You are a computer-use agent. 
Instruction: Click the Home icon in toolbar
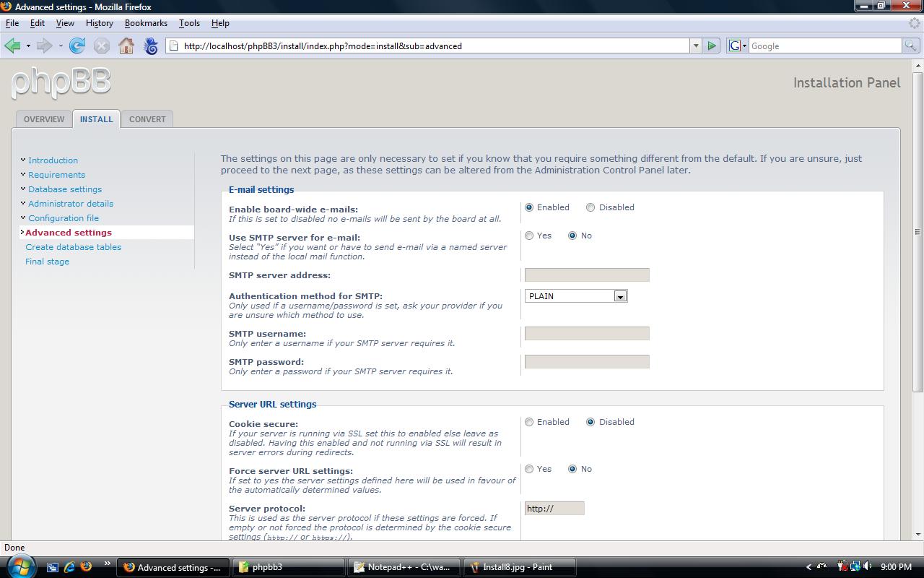pyautogui.click(x=126, y=46)
